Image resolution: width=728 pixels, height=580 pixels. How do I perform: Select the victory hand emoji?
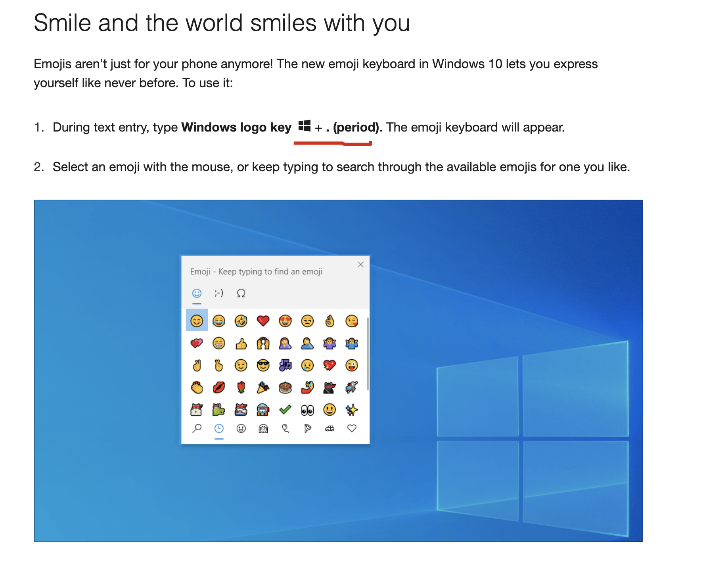click(x=197, y=365)
